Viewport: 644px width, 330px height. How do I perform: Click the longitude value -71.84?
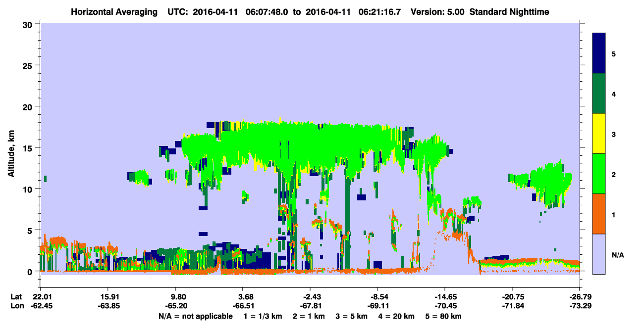513,306
